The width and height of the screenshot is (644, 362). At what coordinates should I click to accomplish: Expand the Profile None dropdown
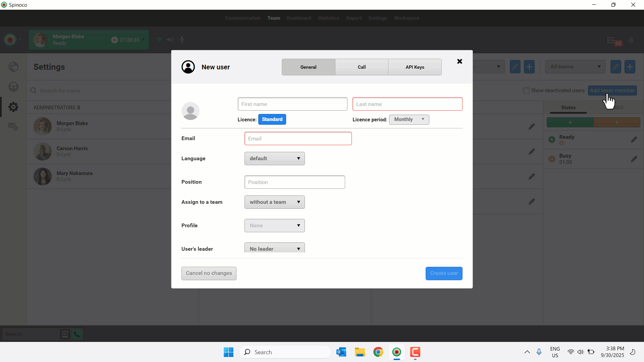[274, 226]
